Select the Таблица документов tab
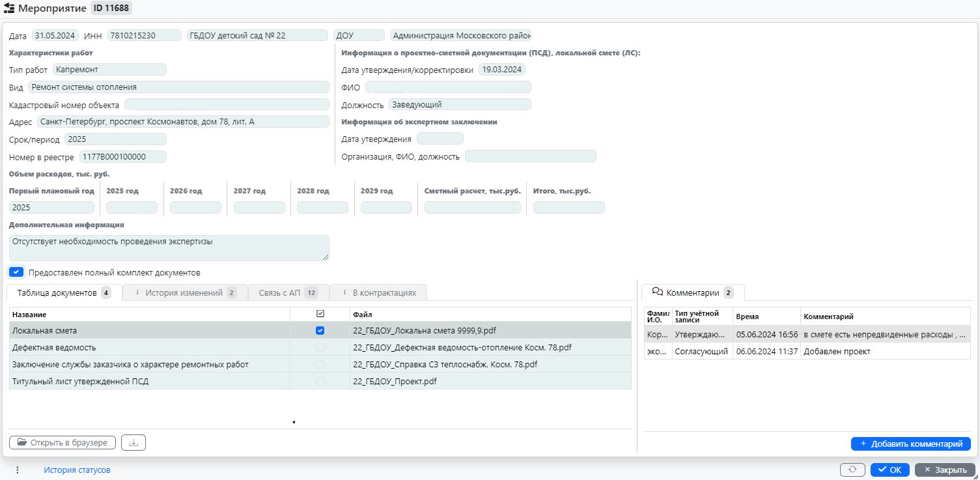 (57, 292)
